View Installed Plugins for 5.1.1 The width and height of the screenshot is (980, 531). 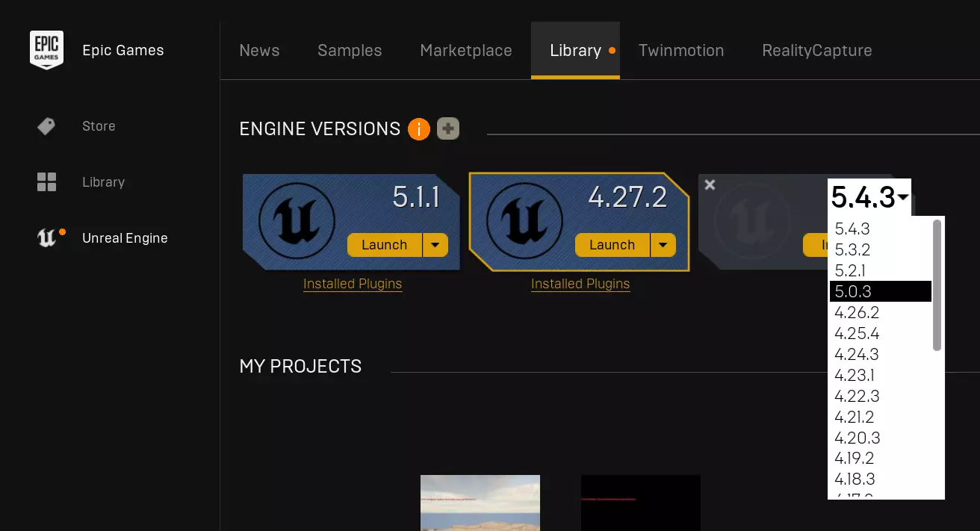[x=353, y=284]
